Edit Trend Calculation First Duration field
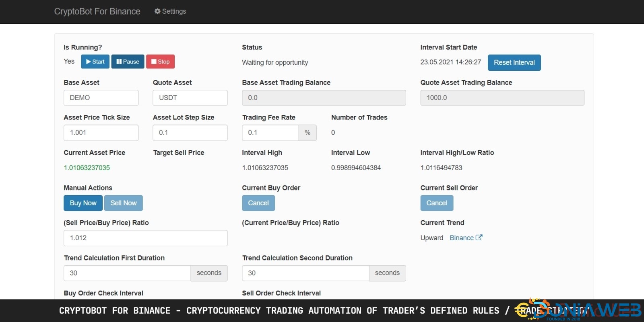The width and height of the screenshot is (644, 322). click(x=127, y=273)
